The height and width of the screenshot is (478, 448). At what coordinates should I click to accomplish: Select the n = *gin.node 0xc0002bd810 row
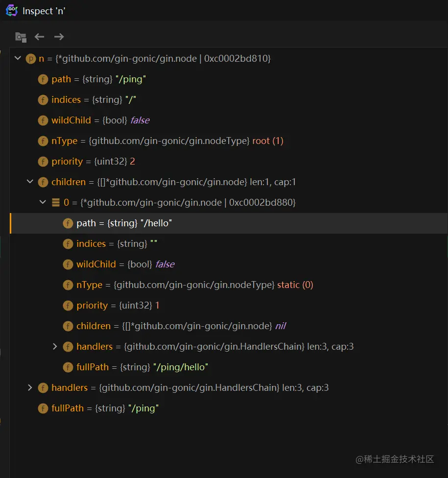(229, 59)
